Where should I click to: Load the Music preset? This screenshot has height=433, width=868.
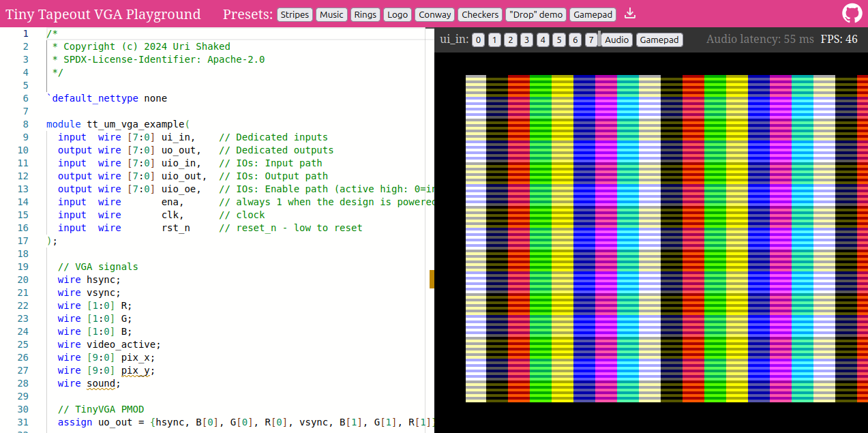[x=331, y=15]
